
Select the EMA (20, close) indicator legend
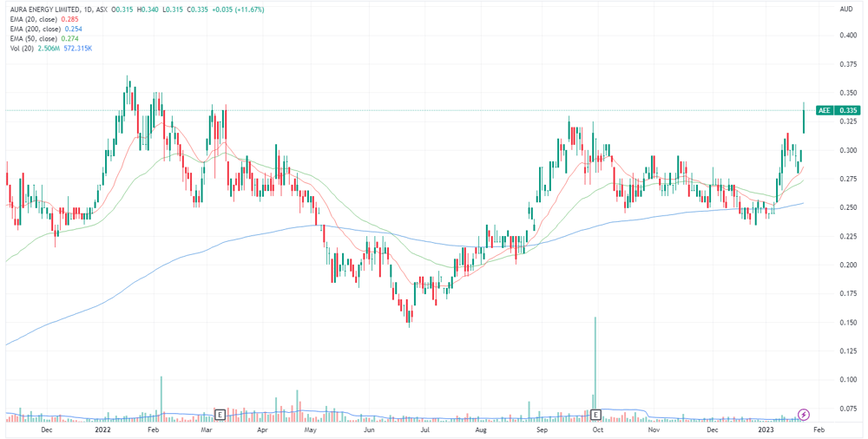tap(32, 19)
